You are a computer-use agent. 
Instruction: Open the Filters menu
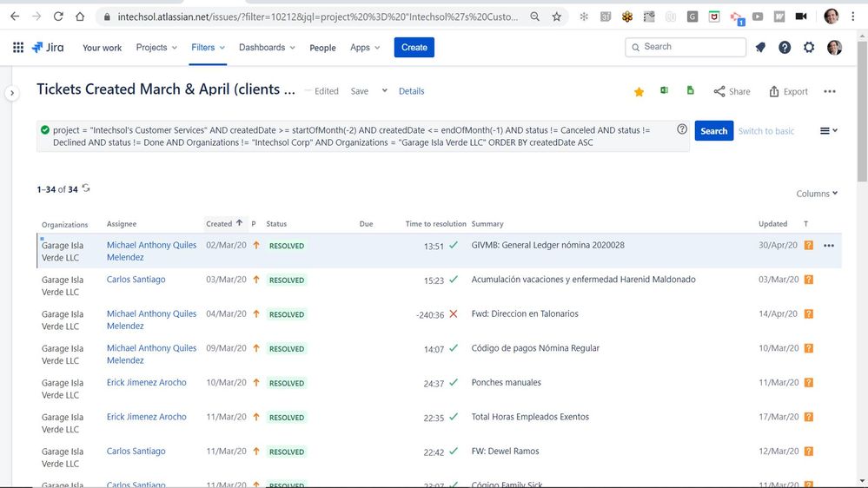click(208, 48)
